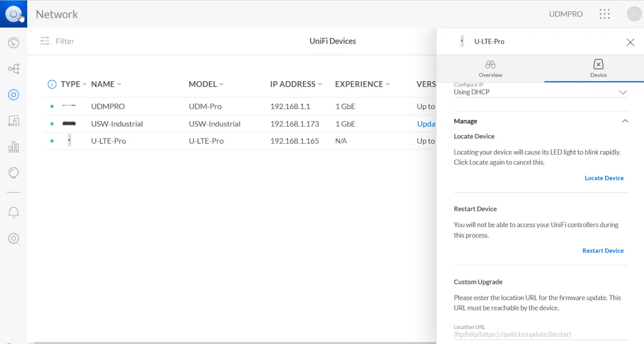Image resolution: width=644 pixels, height=344 pixels.
Task: Open the apps grid launcher
Action: coord(605,14)
